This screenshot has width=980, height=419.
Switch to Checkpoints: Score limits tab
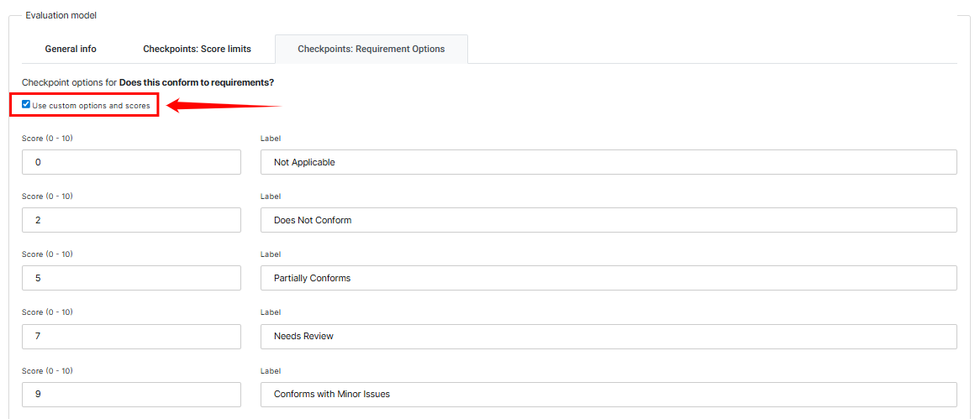197,49
